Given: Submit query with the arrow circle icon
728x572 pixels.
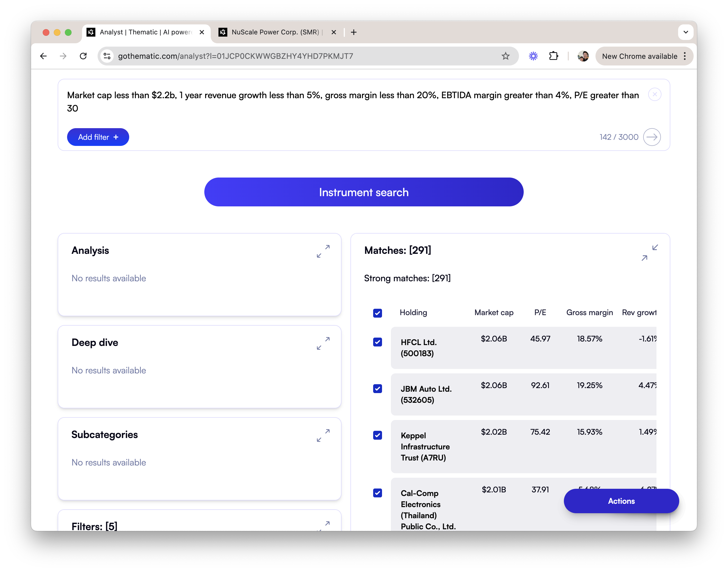Looking at the screenshot, I should (652, 137).
